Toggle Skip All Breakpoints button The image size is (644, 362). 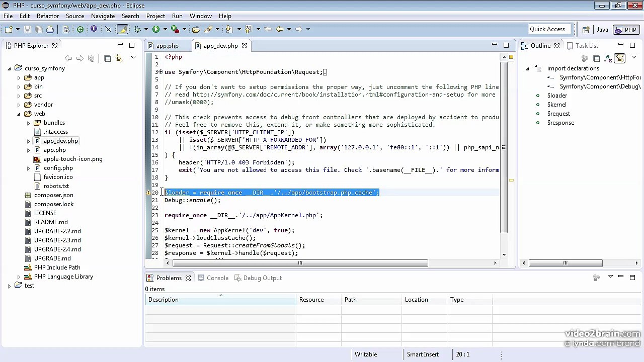[x=108, y=29]
